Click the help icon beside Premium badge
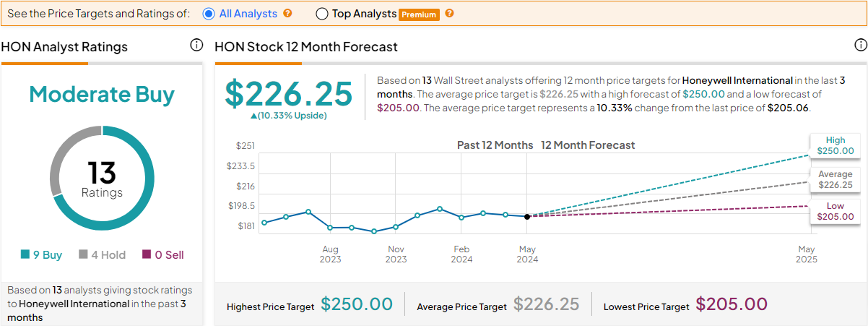Screen dimensions: 868x326 coord(449,13)
